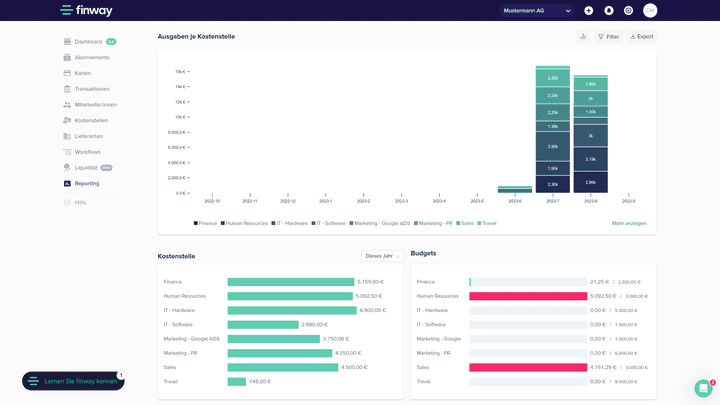Click the Human Resources red budget bar
This screenshot has width=720, height=405.
click(x=528, y=296)
